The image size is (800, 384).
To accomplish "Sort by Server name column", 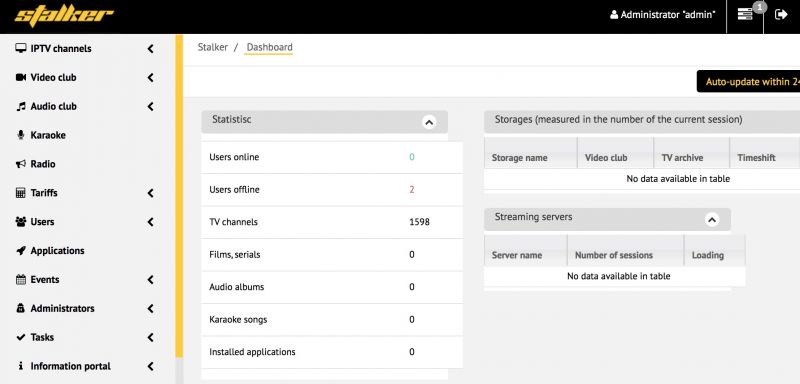I will click(x=526, y=250).
